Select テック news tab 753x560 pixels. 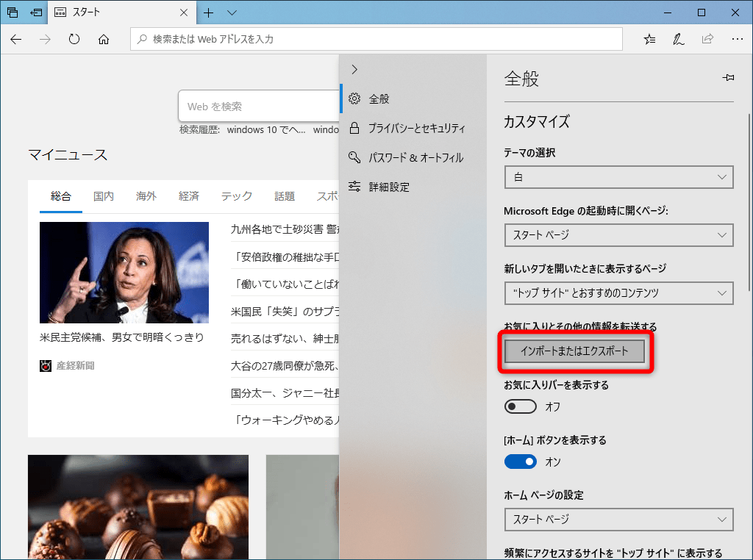(x=236, y=196)
